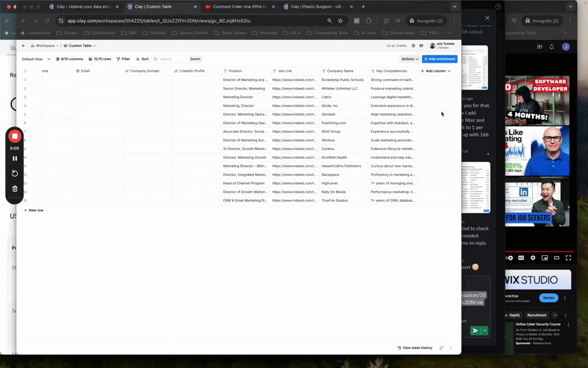The width and height of the screenshot is (588, 368).
Task: Open the Sort option in the toolbar
Action: (142, 59)
